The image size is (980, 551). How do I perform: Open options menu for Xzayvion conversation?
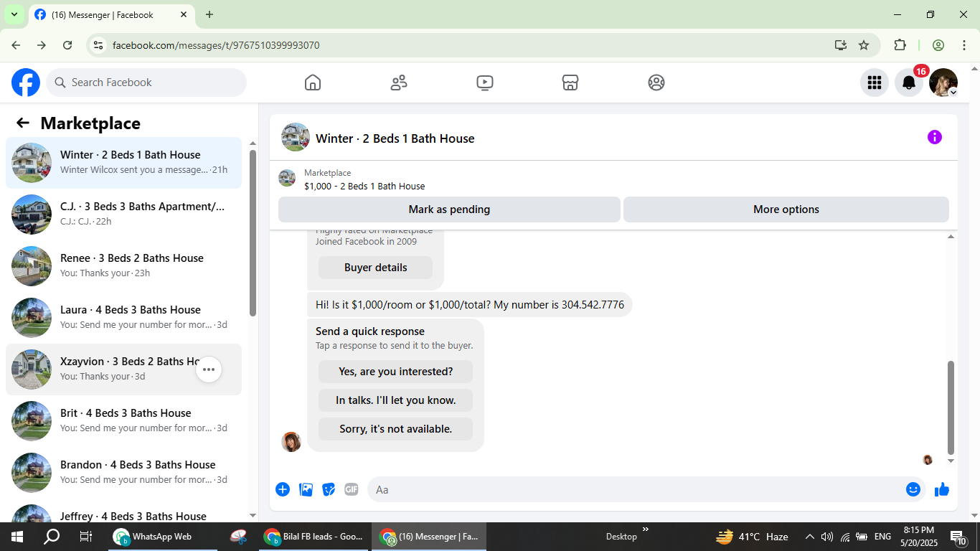tap(209, 369)
